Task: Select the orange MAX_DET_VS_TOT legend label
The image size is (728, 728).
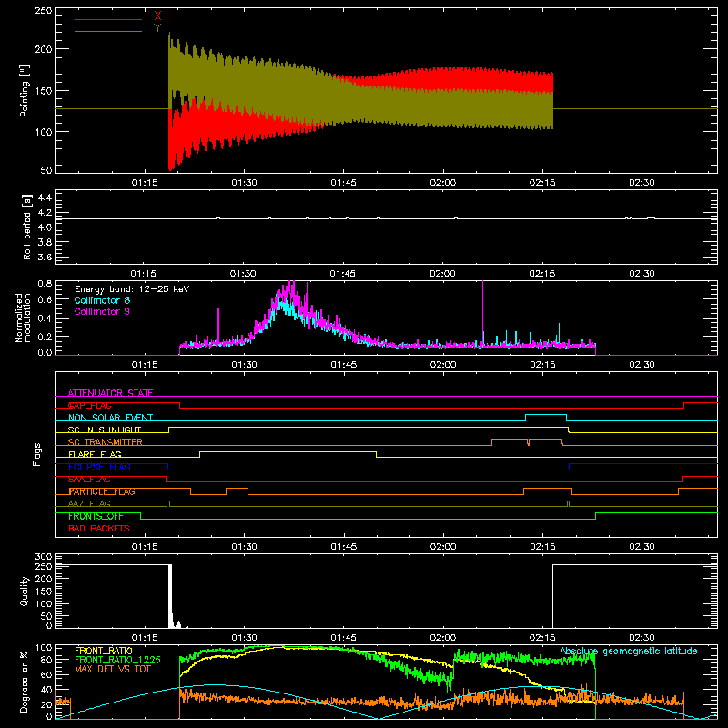Action: [x=113, y=669]
